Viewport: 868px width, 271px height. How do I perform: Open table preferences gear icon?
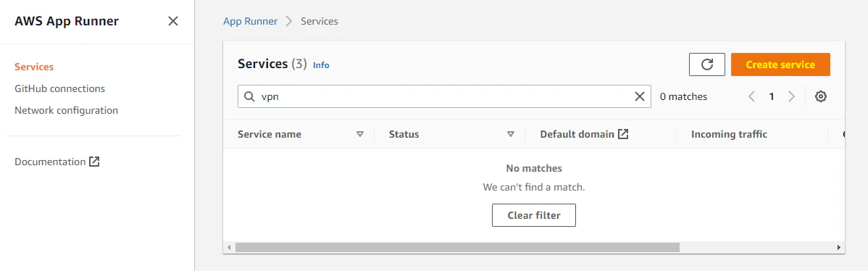tap(820, 96)
